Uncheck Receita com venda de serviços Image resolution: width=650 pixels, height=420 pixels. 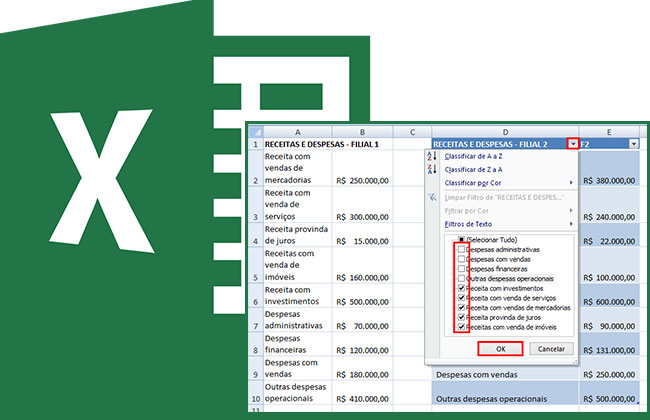coord(461,298)
